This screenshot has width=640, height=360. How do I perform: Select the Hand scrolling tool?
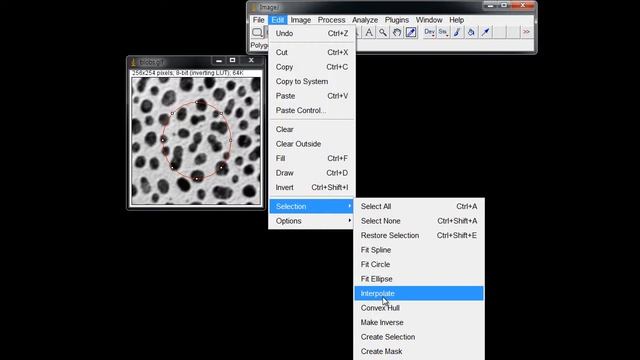[x=397, y=32]
